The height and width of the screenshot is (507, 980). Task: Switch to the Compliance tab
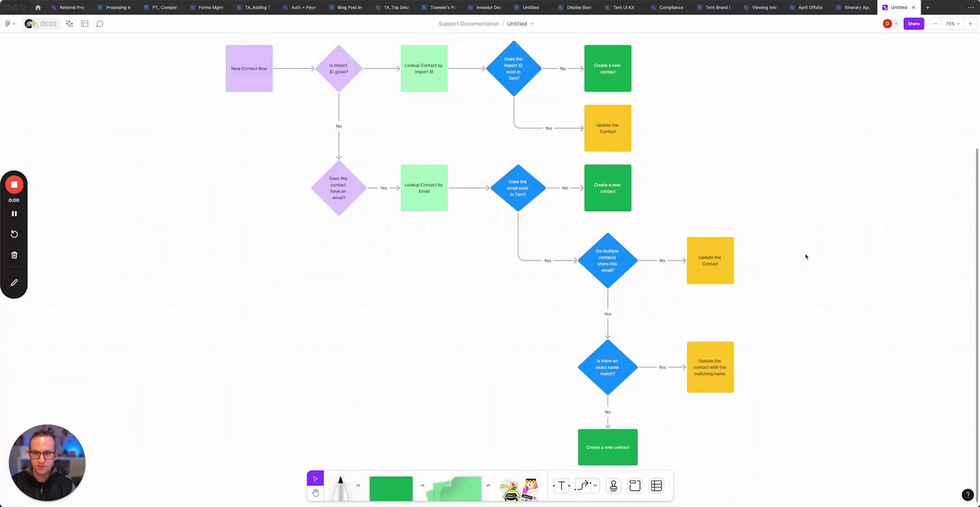pos(667,7)
